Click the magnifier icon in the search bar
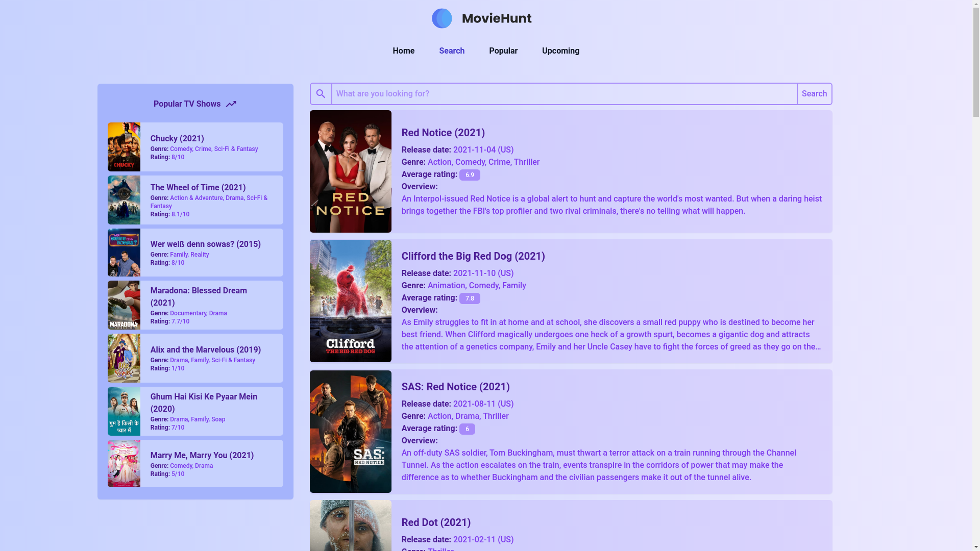Viewport: 980px width, 551px height. click(x=321, y=93)
